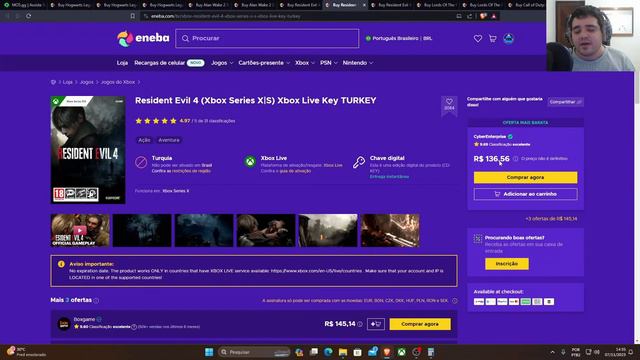Click Comprar agora for Boxgame offer
640x360 pixels.
click(x=420, y=324)
